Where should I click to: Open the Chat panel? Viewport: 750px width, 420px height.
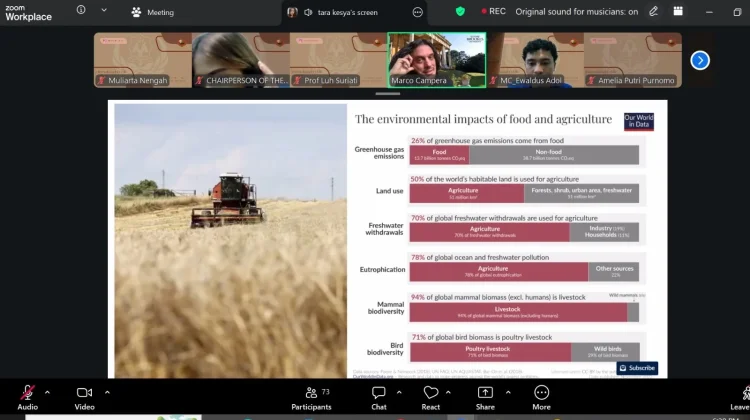pos(378,398)
